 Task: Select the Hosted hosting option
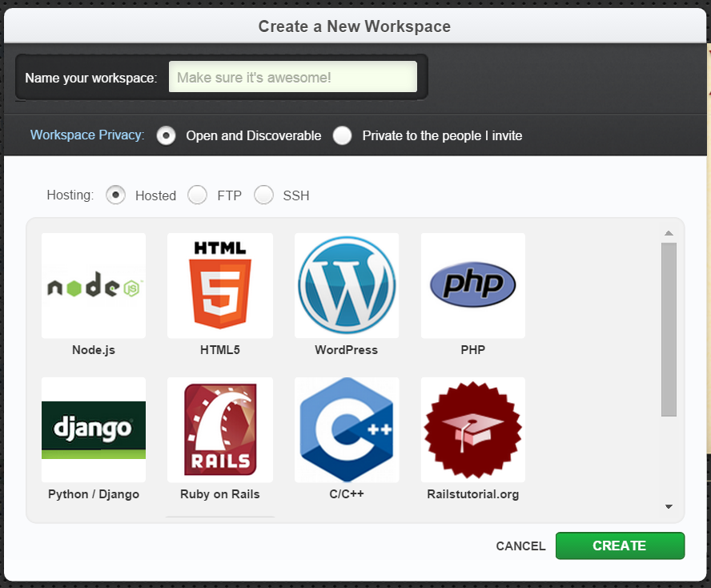click(115, 195)
